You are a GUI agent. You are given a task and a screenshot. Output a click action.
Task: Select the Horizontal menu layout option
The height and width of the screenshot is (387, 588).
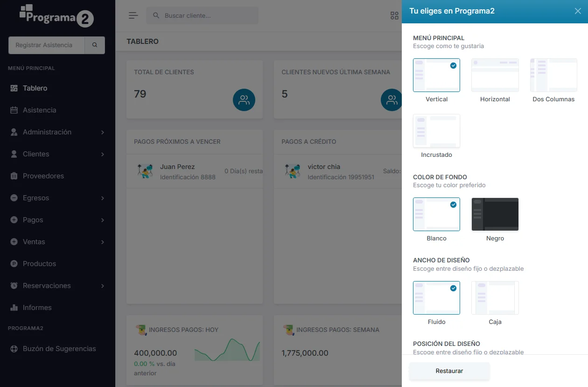495,75
